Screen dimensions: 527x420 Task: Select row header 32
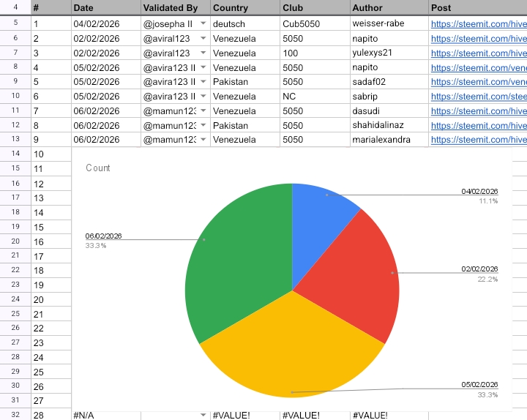tap(15, 415)
